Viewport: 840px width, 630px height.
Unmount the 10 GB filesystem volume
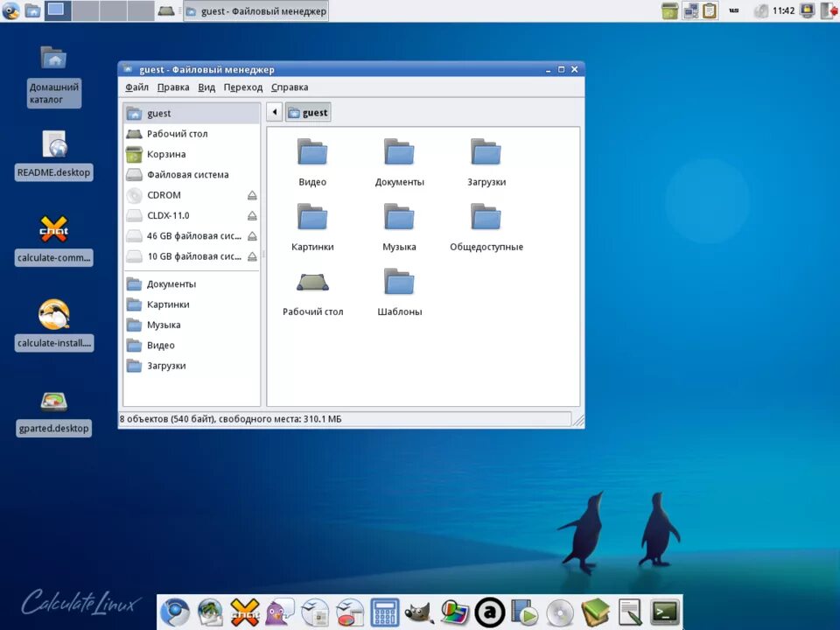252,256
